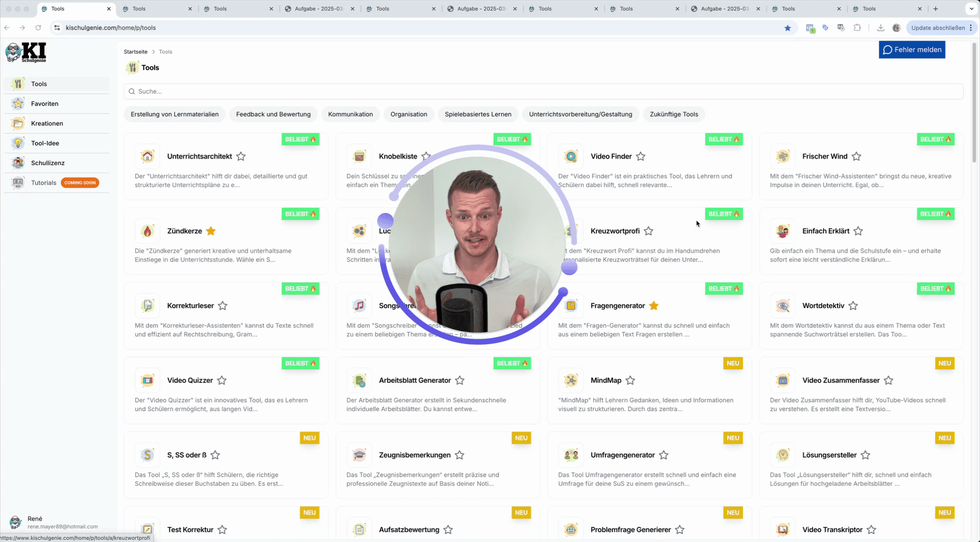Viewport: 980px width, 542px height.
Task: Unfavorite Zündkerze via its gold star
Action: 211,231
